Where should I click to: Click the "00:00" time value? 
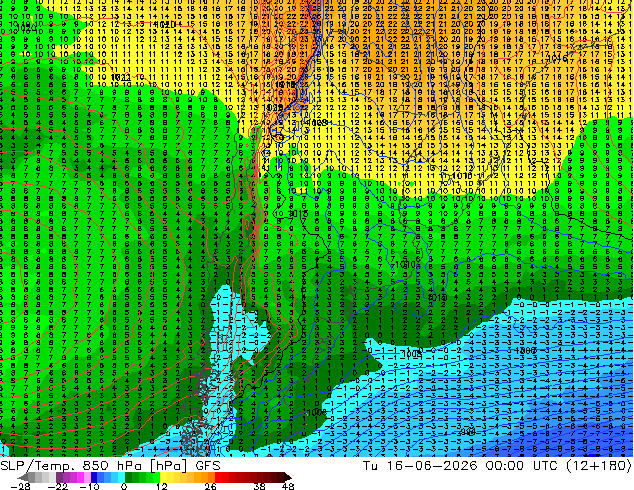505,466
